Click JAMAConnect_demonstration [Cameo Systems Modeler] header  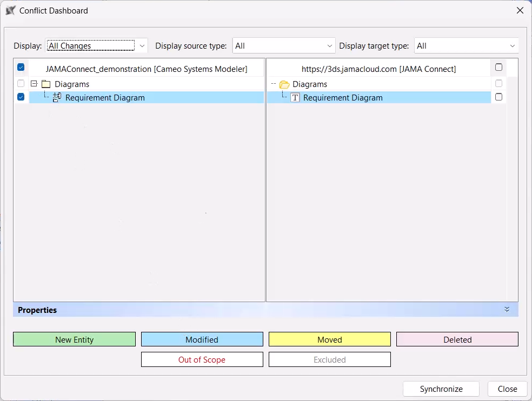147,69
